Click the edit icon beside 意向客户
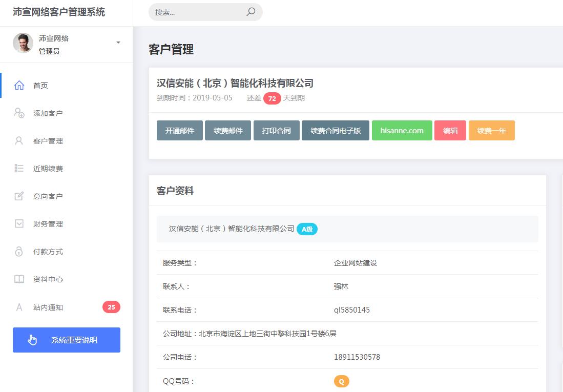 click(19, 196)
